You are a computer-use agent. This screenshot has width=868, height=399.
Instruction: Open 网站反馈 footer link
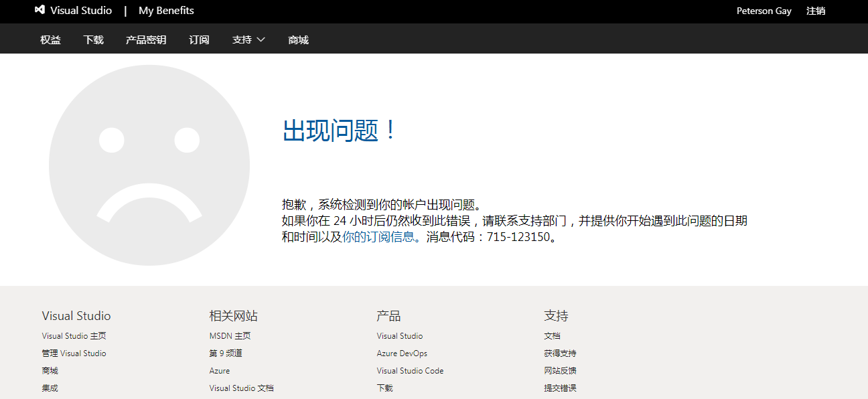point(560,371)
